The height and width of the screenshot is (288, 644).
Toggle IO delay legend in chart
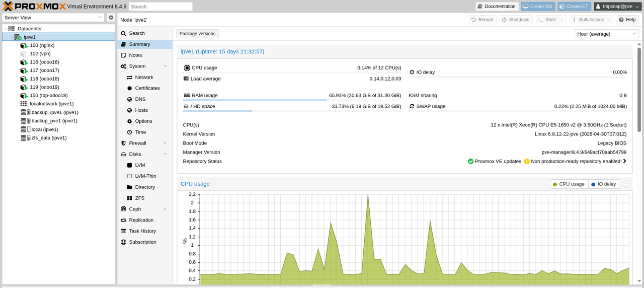point(604,184)
